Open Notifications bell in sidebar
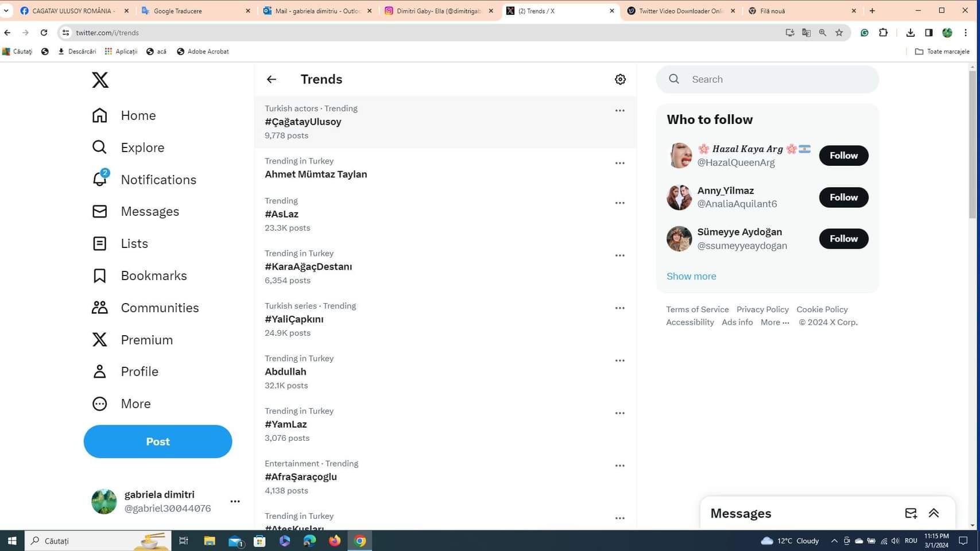Viewport: 980px width, 551px height. (x=100, y=180)
